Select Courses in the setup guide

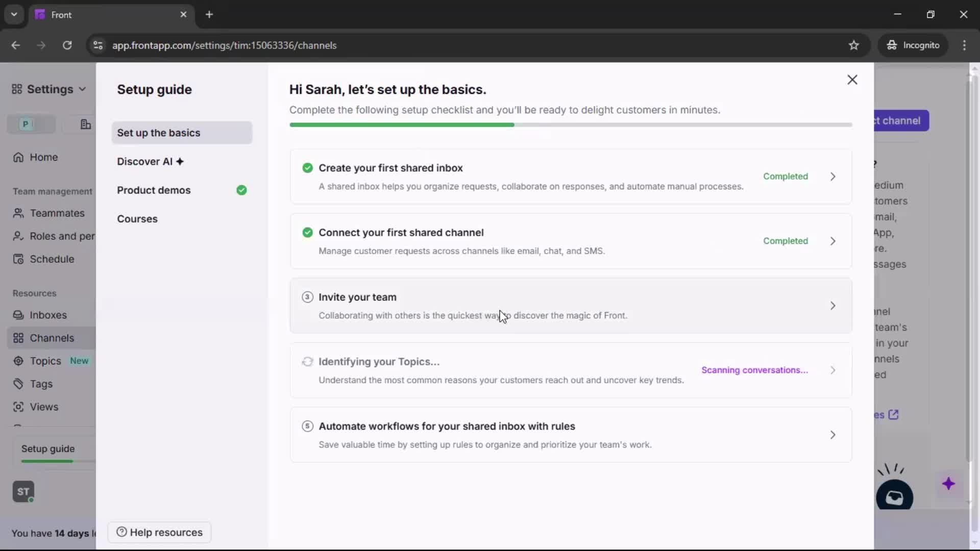coord(137,219)
